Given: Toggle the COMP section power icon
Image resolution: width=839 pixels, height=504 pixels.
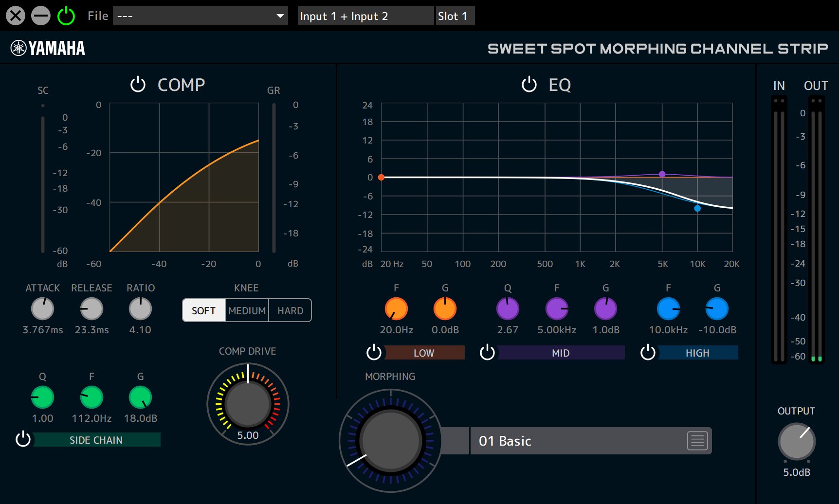Looking at the screenshot, I should coord(138,85).
